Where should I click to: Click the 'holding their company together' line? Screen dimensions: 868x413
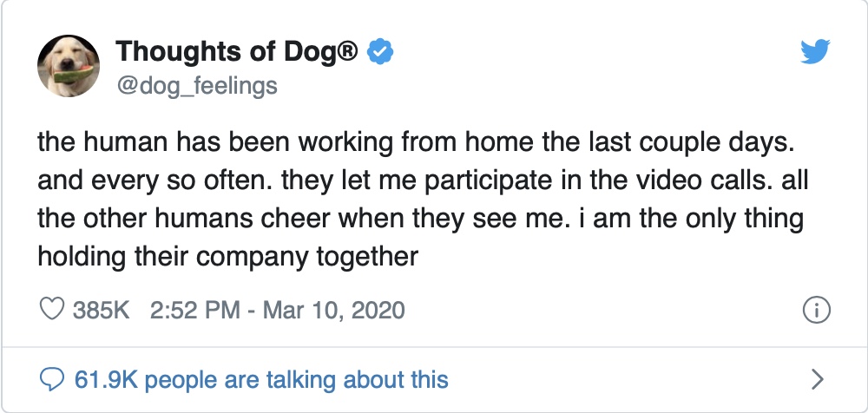[229, 257]
